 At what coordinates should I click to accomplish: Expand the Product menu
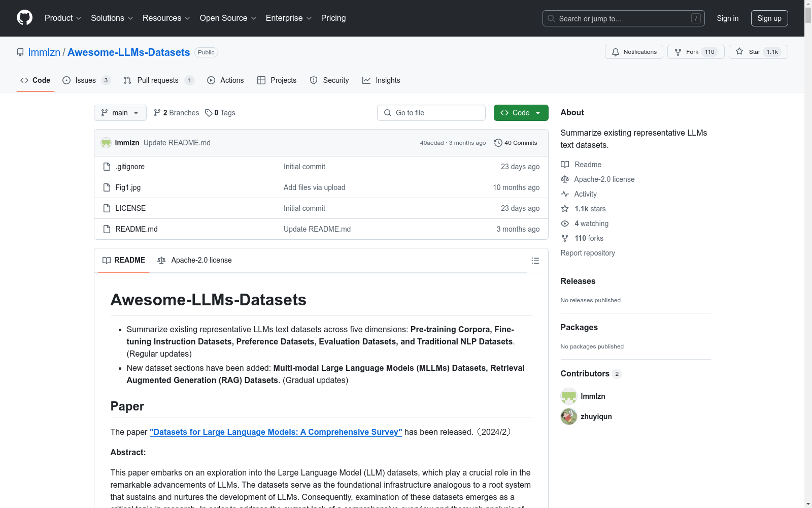tap(63, 18)
